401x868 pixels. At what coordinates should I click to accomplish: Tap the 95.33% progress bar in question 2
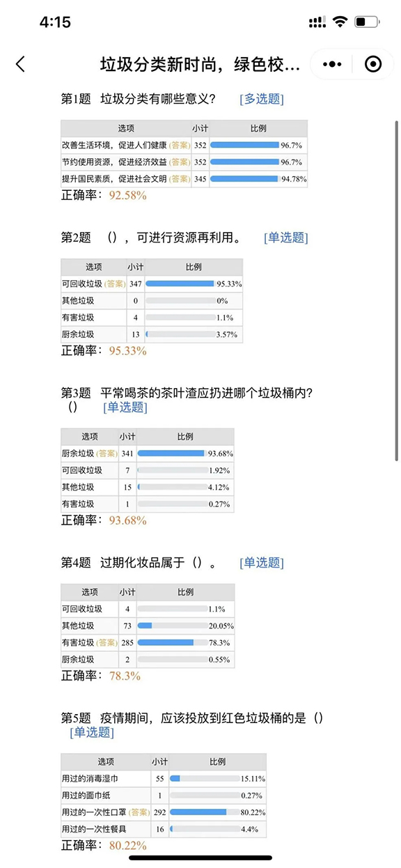(180, 284)
